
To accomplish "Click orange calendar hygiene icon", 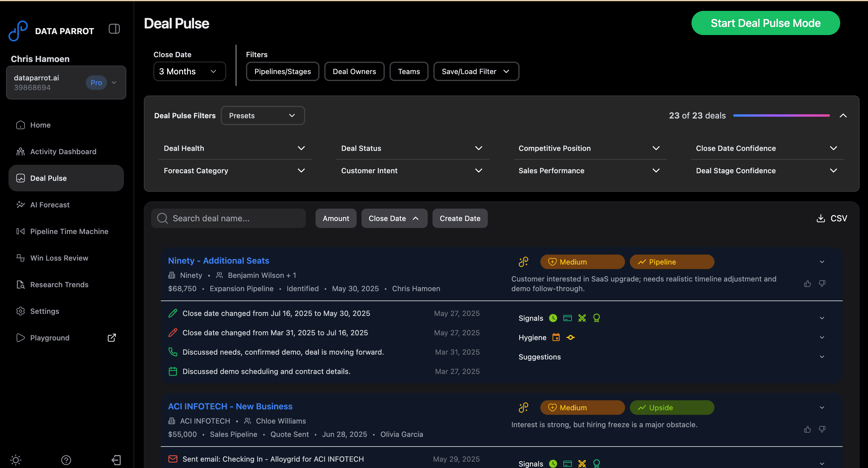I will (556, 337).
